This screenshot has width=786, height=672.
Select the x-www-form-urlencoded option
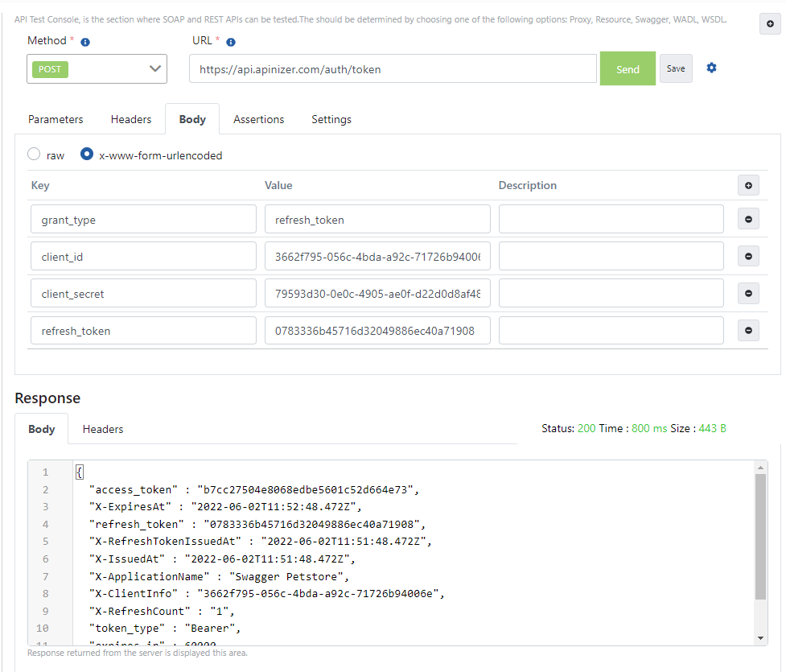[x=87, y=155]
